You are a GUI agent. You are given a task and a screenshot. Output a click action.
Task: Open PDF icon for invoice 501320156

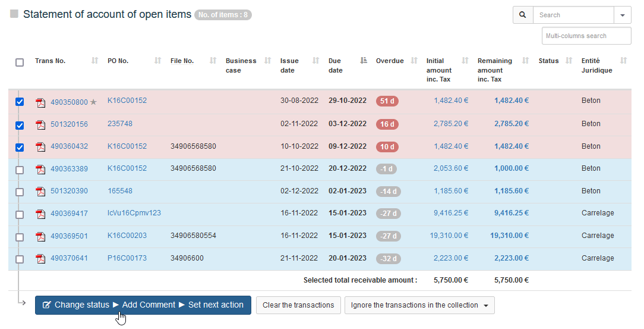(x=40, y=124)
